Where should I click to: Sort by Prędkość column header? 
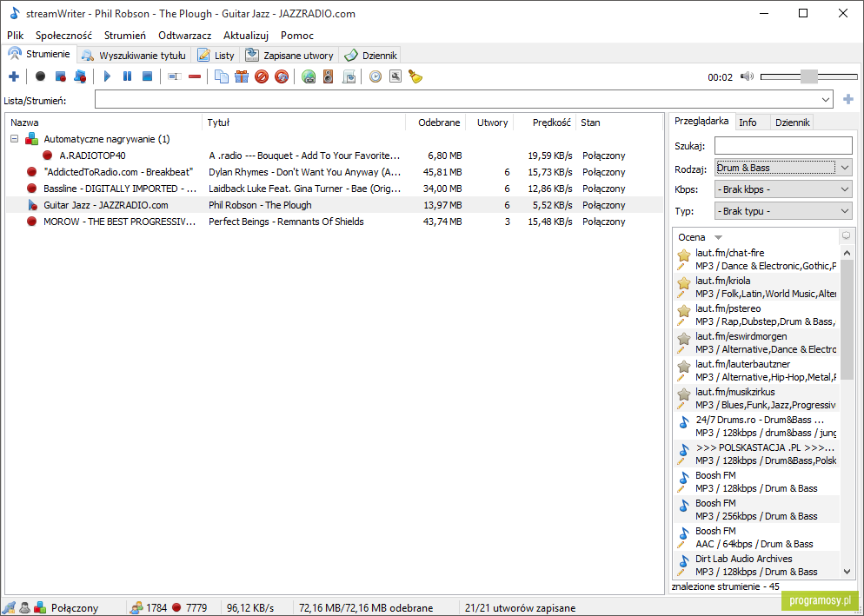545,123
